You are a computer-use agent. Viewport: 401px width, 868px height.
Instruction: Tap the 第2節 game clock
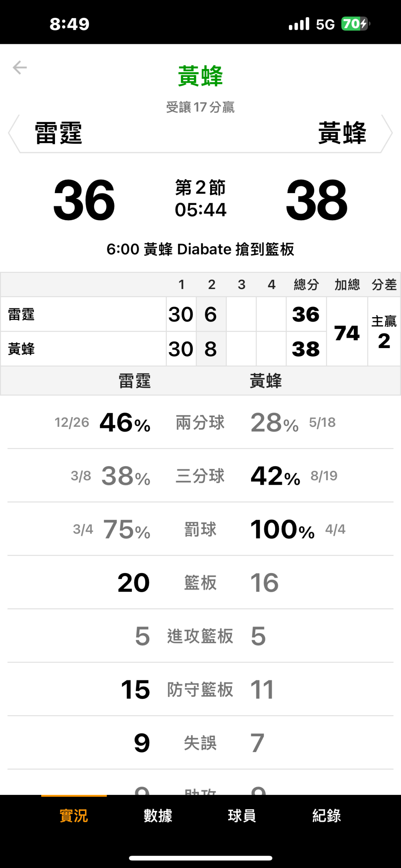coord(200,199)
